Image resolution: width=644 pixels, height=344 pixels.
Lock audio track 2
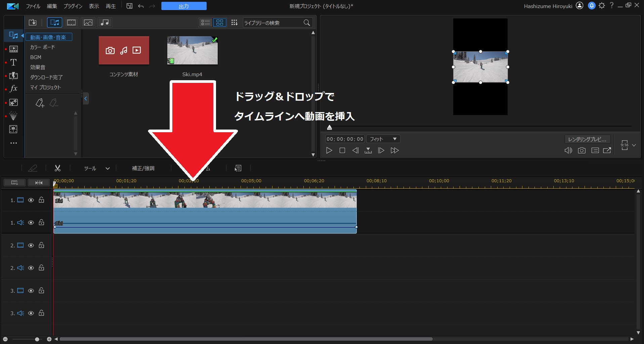tap(41, 268)
